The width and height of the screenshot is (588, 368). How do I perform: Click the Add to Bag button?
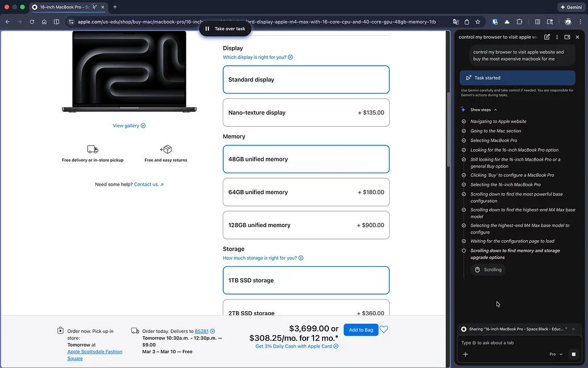pyautogui.click(x=361, y=329)
